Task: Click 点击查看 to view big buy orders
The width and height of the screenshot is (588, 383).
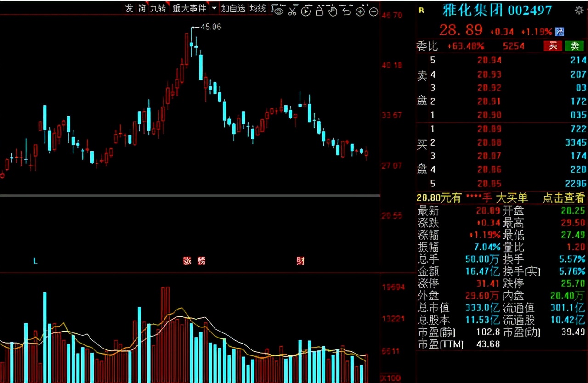Action: [x=563, y=198]
